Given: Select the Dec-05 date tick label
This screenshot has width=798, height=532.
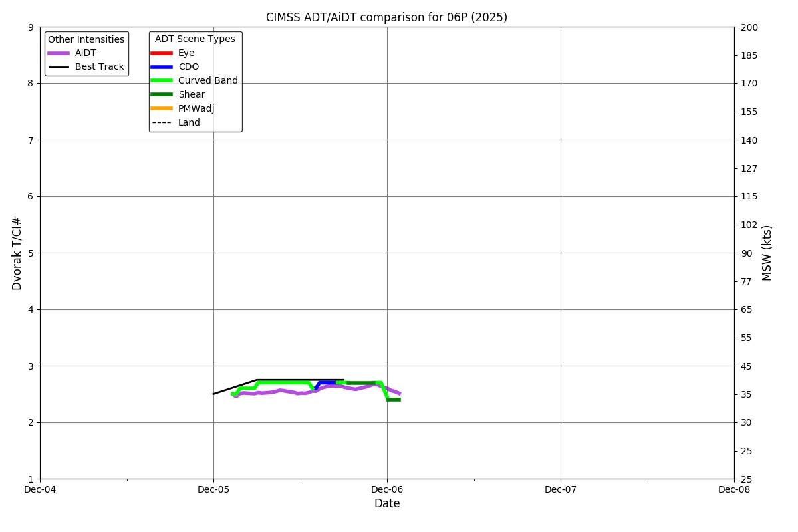Looking at the screenshot, I should [213, 490].
